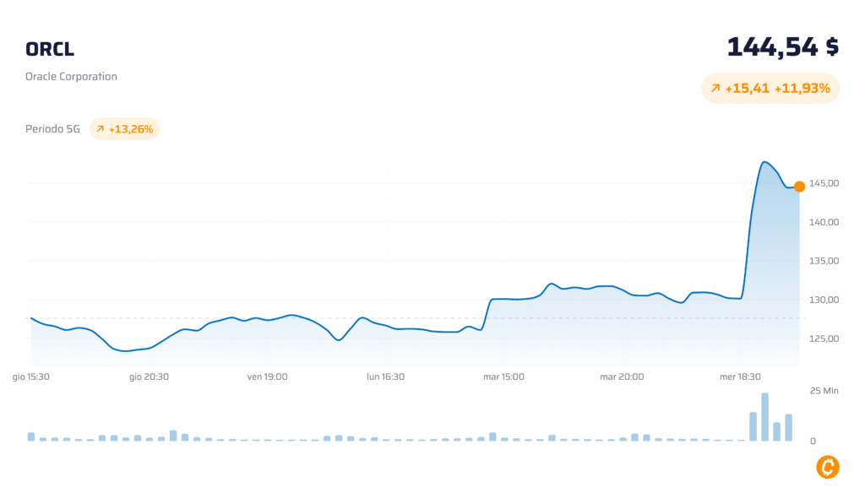
Task: Click the Periodo 5G +13,26% badge
Action: [x=125, y=129]
